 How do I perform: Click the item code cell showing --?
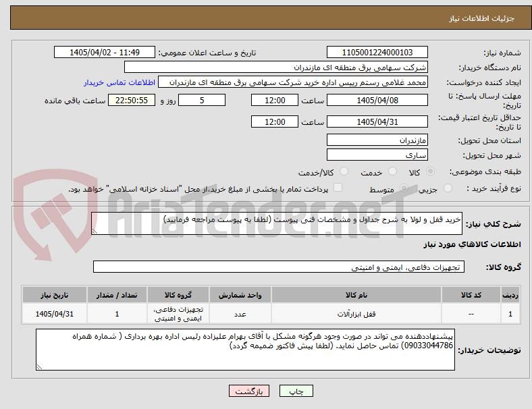point(471,314)
